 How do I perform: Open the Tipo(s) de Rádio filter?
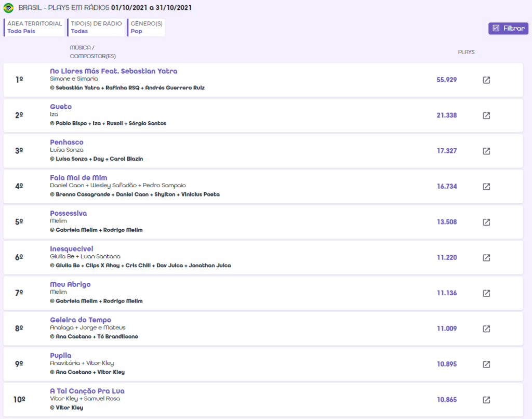coord(96,28)
